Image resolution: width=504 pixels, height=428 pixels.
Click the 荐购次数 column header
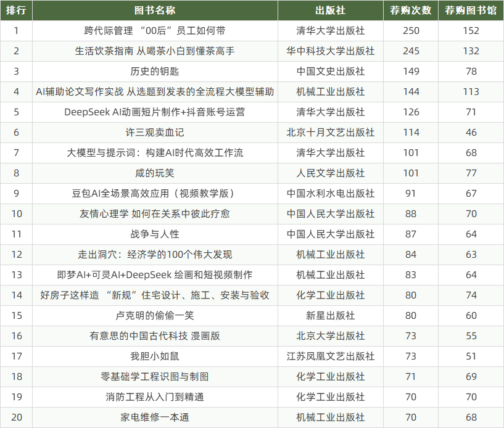click(x=410, y=10)
